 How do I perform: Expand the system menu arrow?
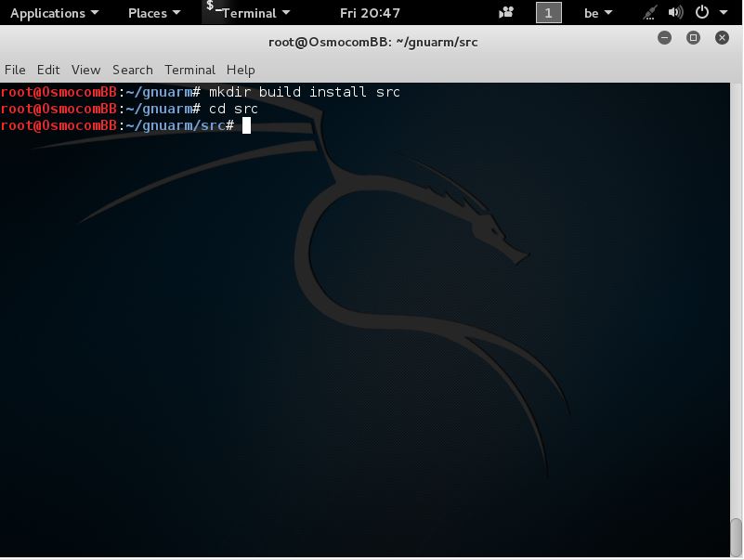(x=724, y=12)
